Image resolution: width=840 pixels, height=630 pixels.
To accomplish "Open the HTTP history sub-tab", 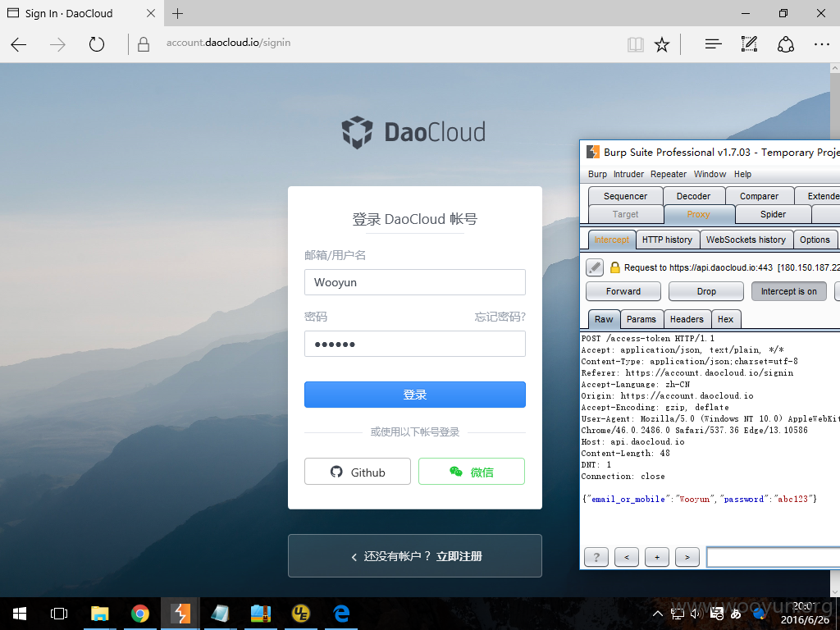I will pos(668,240).
